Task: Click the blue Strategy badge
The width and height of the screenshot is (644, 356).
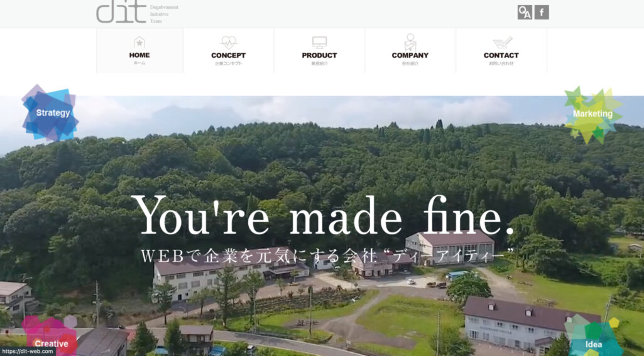Action: [50, 113]
